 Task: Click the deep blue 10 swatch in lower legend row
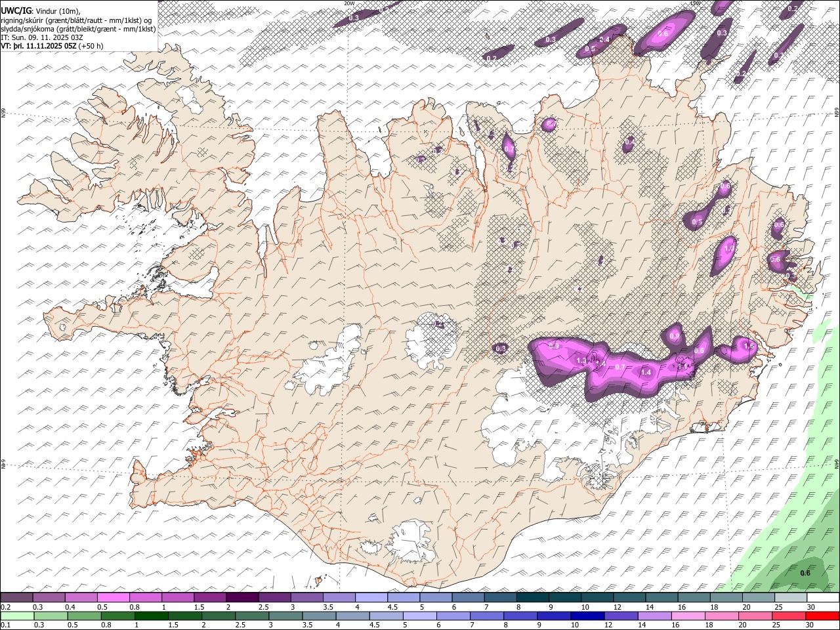(x=588, y=616)
